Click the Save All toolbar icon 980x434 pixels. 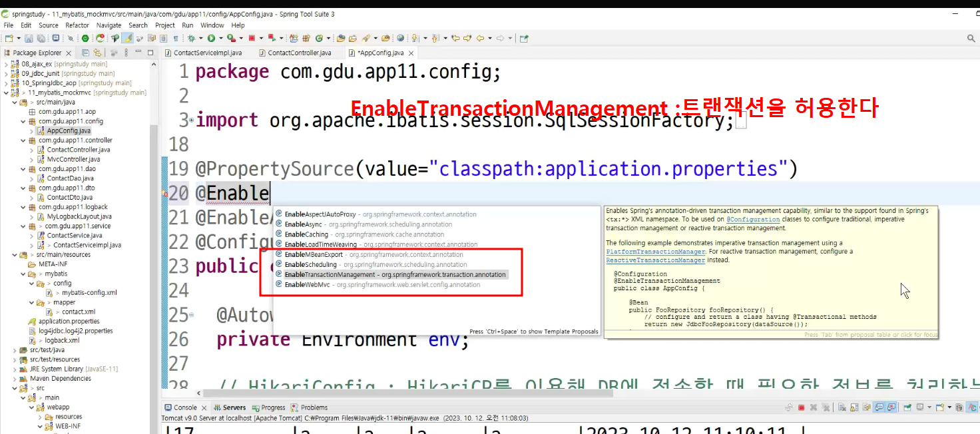tap(41, 39)
